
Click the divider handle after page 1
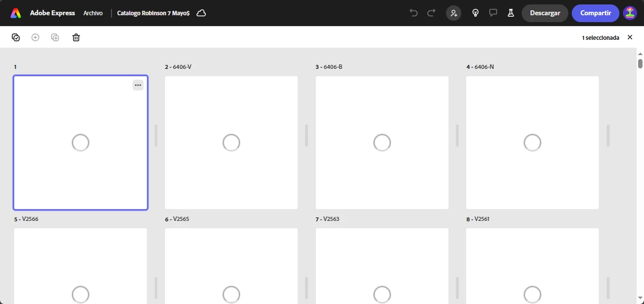coord(156,135)
